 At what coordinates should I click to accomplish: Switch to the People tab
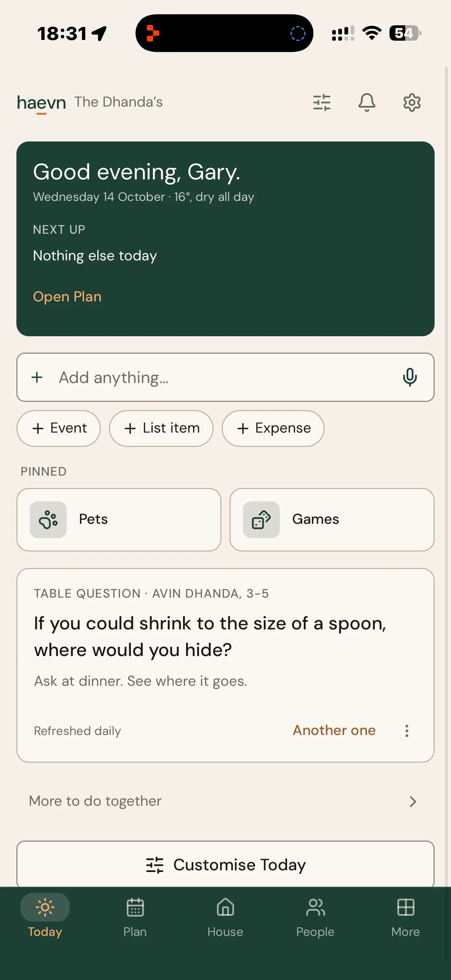click(x=315, y=917)
